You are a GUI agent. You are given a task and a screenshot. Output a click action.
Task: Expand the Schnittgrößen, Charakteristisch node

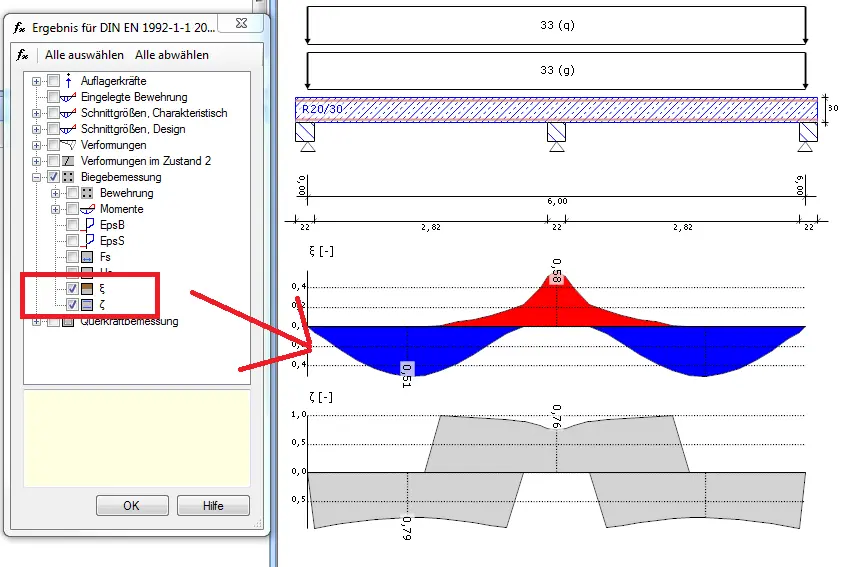[x=36, y=114]
